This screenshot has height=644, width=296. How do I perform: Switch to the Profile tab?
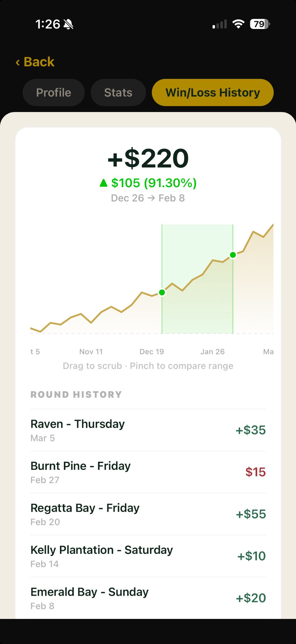click(x=53, y=93)
